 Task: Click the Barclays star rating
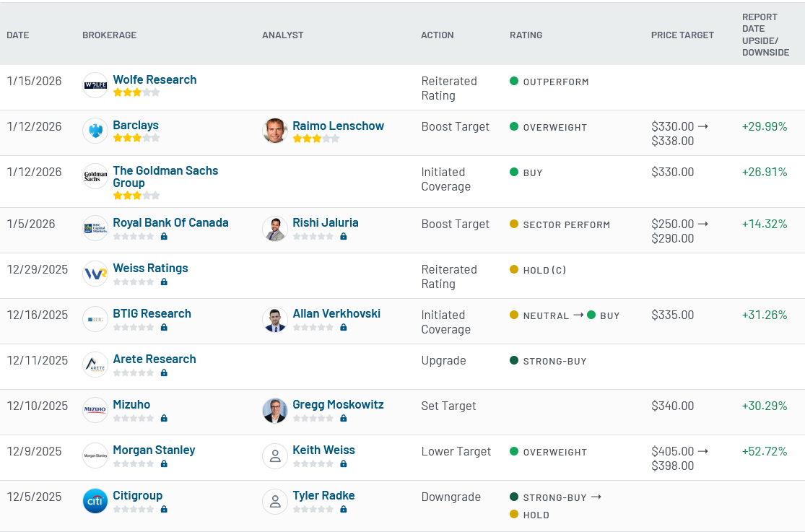click(136, 138)
